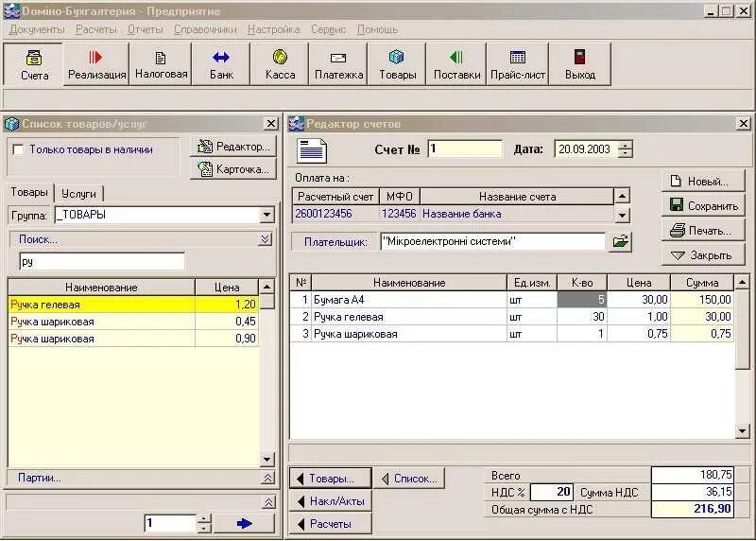
Task: Click the НДС % field showing 20
Action: click(552, 492)
